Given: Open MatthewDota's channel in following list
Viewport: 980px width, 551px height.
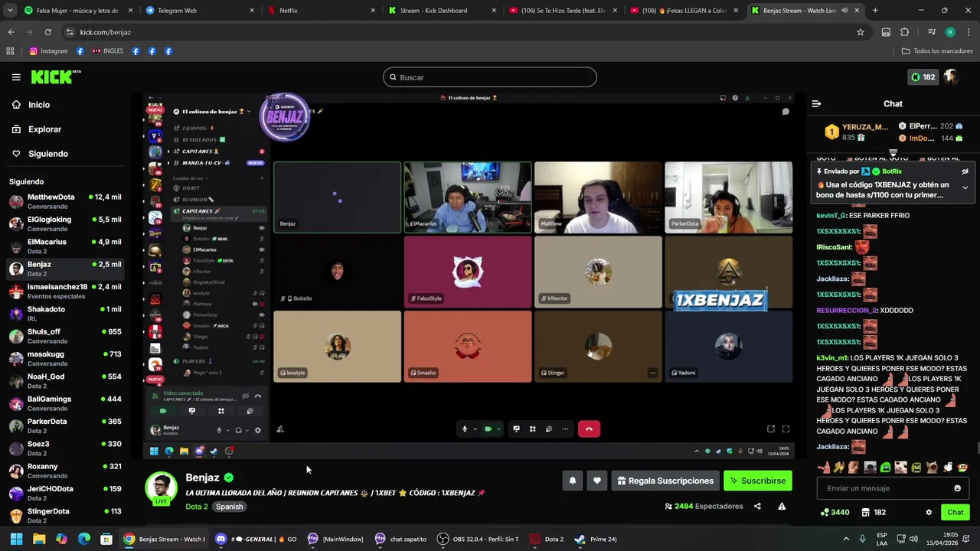Looking at the screenshot, I should (65, 201).
